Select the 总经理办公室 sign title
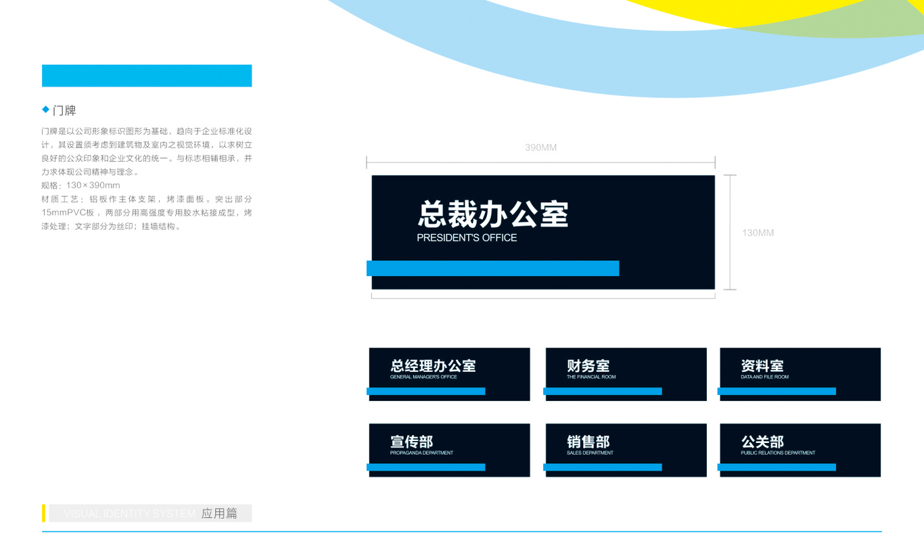The image size is (924, 560). [433, 366]
